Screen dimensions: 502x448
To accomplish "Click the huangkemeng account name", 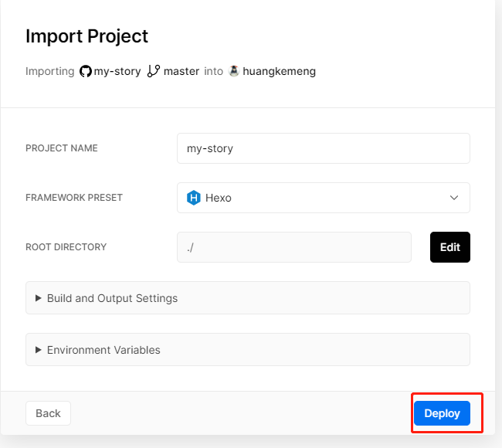I will [x=279, y=71].
